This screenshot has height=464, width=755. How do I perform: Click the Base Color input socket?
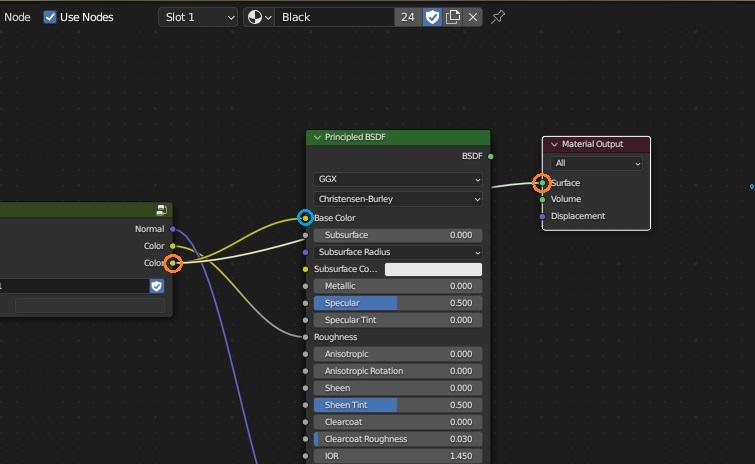305,218
